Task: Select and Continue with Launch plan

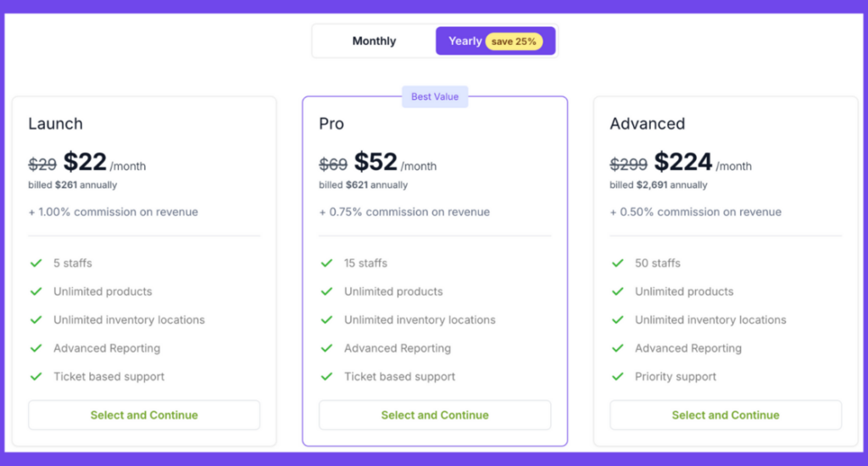Action: pyautogui.click(x=144, y=415)
